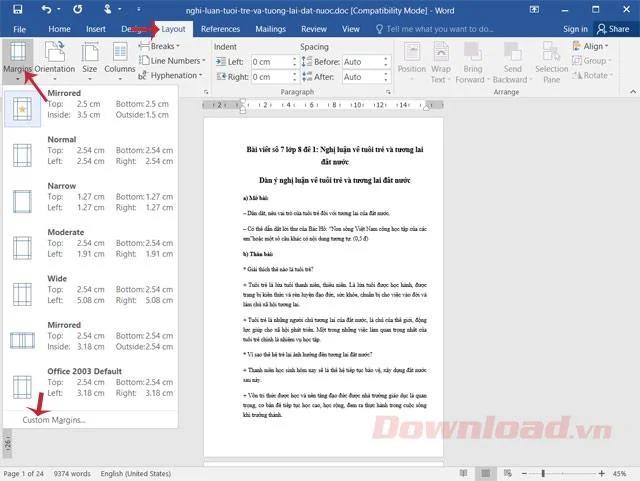
Task: Open the Paragraph dialog launcher
Action: click(x=388, y=92)
